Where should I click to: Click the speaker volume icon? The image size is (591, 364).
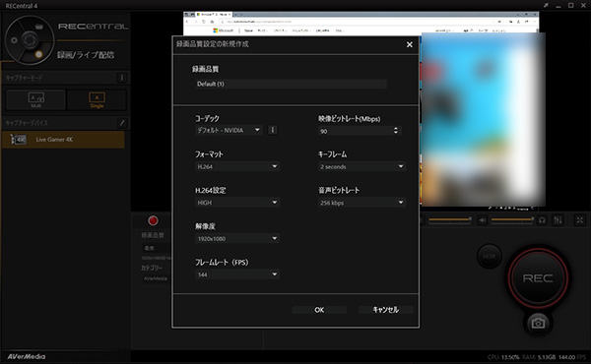[x=482, y=220]
